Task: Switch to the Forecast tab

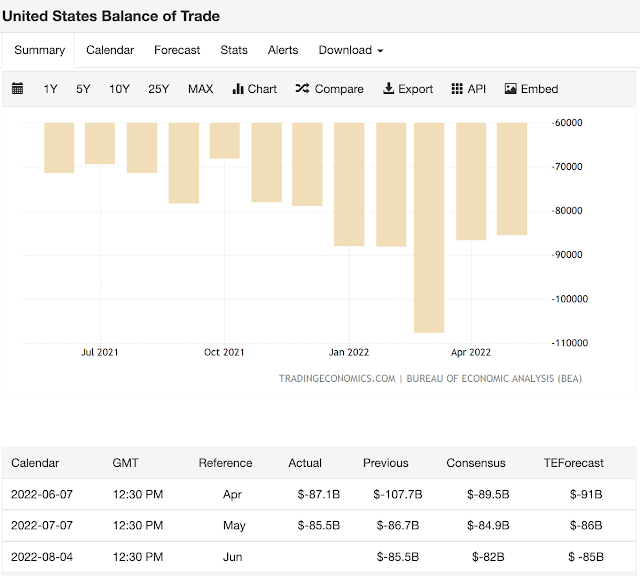Action: 177,50
